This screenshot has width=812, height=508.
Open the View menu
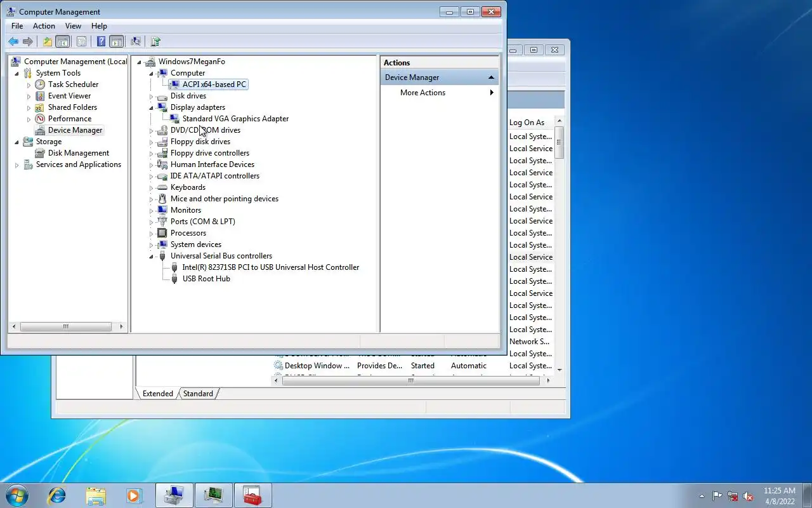pos(73,26)
